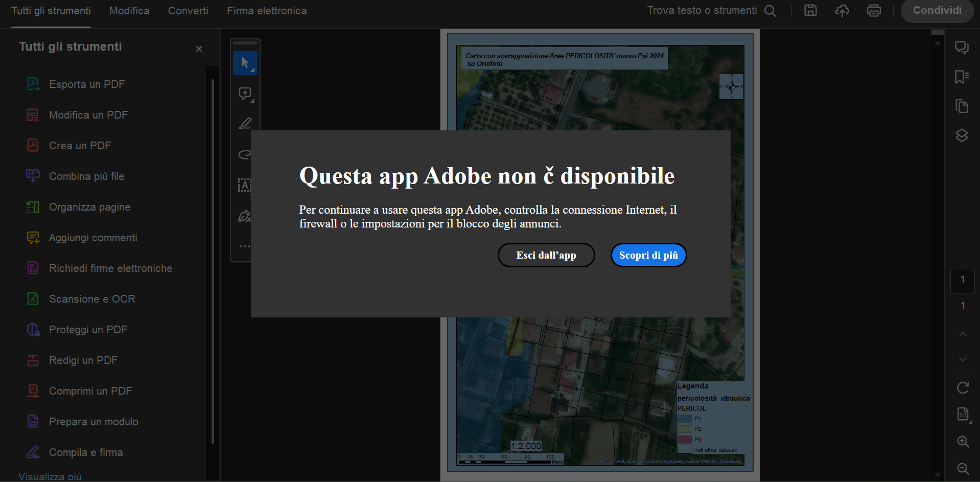This screenshot has height=482, width=980.
Task: Open the Firma elettronica tab
Action: (x=267, y=11)
